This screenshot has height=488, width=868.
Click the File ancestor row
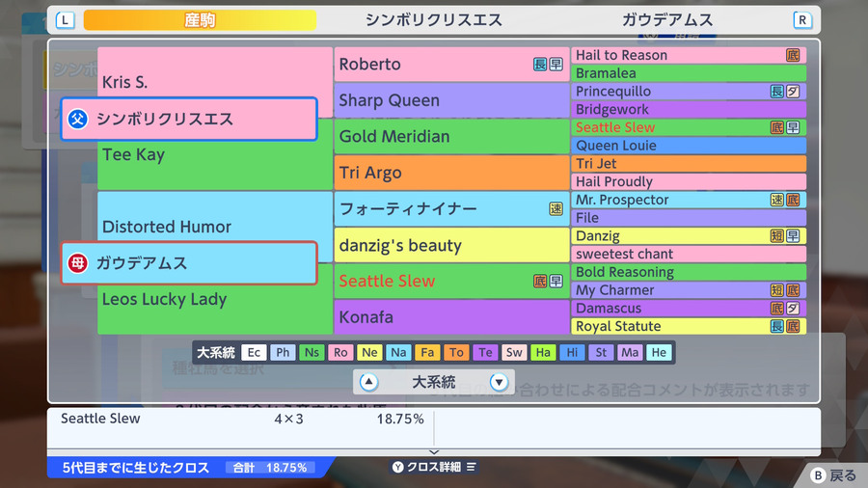(x=689, y=218)
